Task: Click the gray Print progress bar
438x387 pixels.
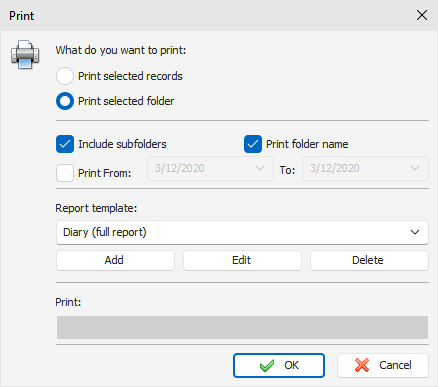Action: [242, 327]
